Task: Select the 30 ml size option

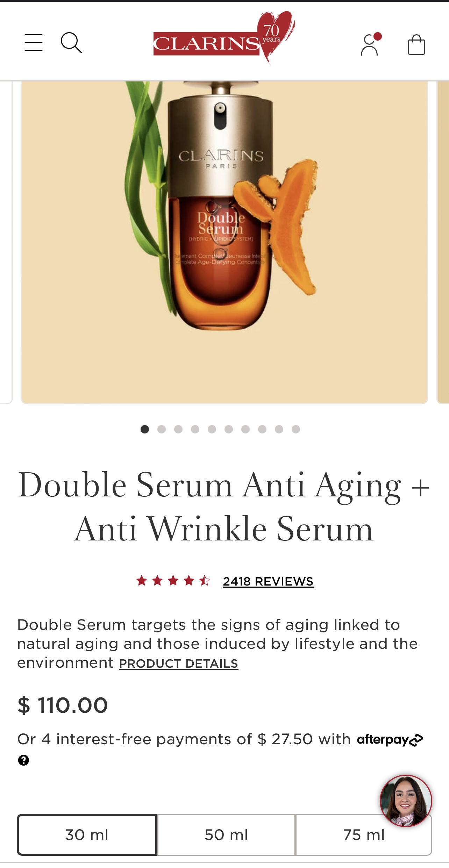Action: [87, 835]
